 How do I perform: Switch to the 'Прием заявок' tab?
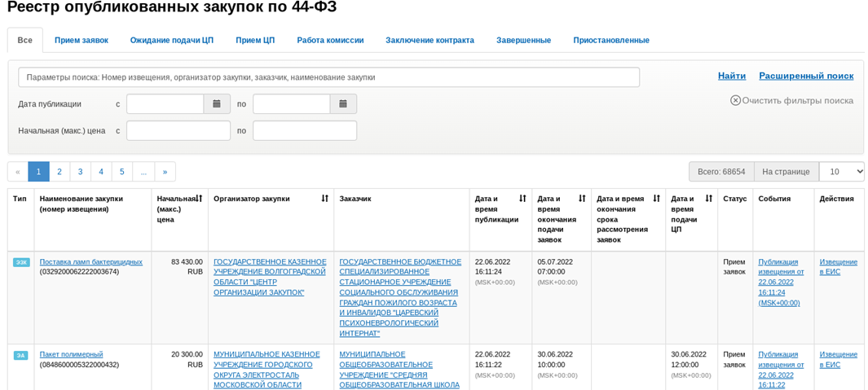(x=82, y=41)
